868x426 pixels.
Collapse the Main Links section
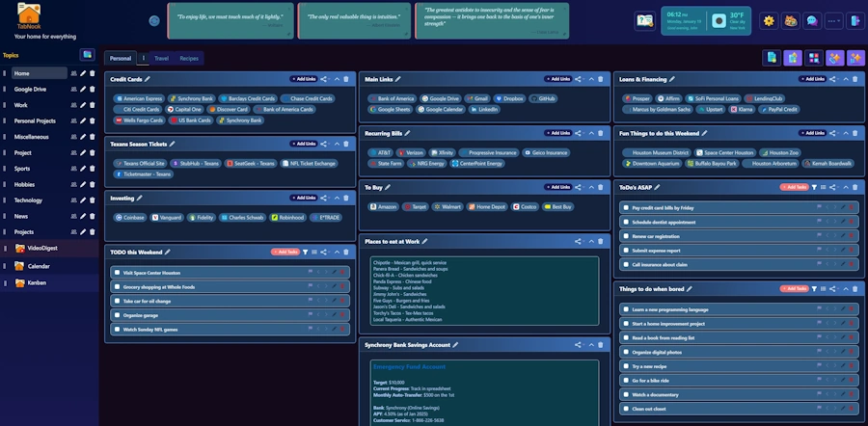pyautogui.click(x=591, y=79)
